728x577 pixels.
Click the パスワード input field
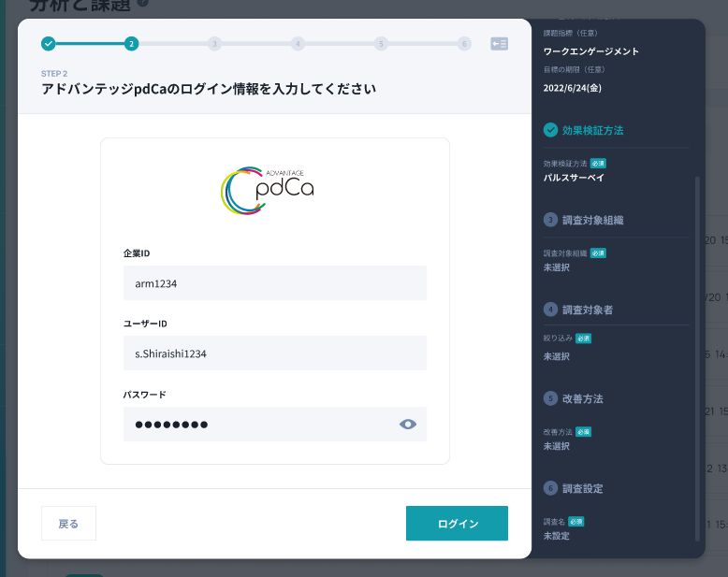coord(275,424)
